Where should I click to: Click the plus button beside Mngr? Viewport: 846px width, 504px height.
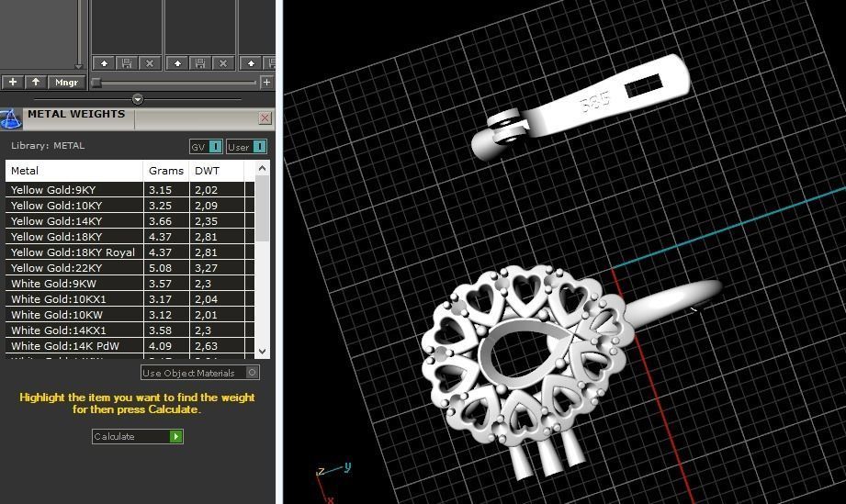coord(13,82)
